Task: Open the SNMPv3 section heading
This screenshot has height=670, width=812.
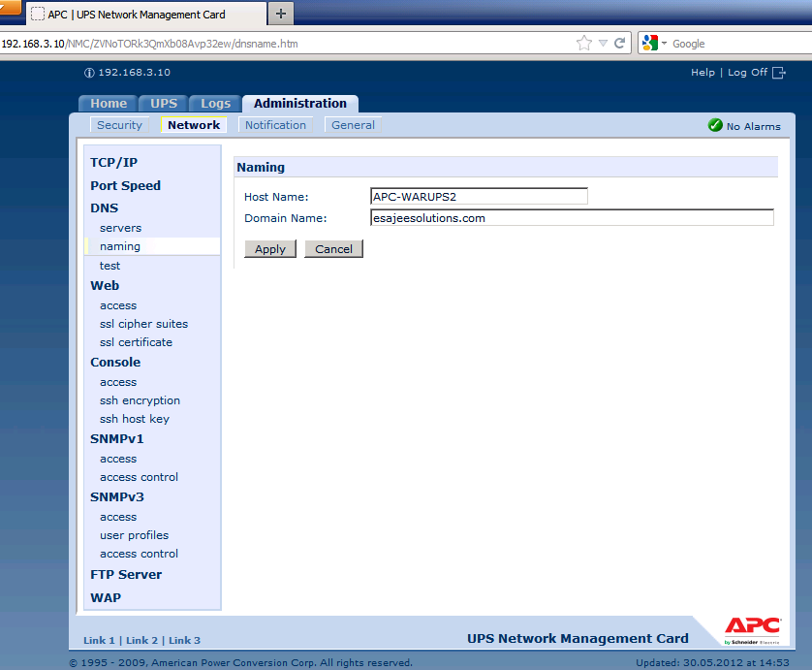Action: [x=117, y=497]
